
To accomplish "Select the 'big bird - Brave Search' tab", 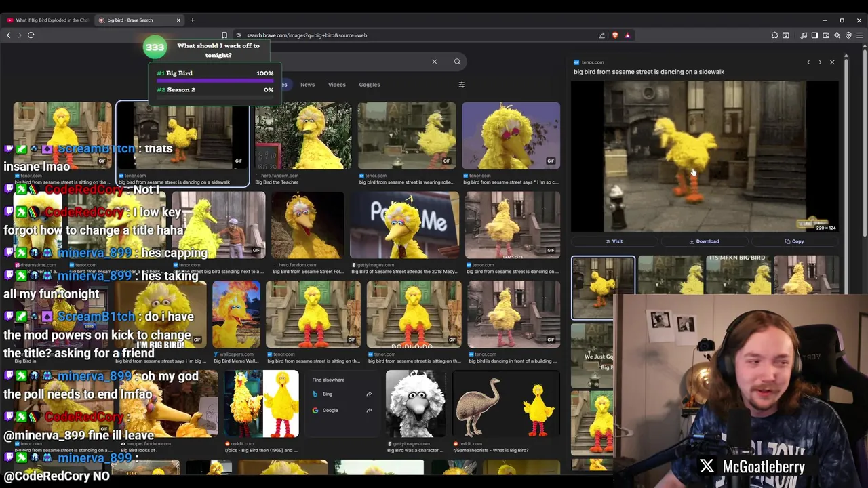I will 139,20.
